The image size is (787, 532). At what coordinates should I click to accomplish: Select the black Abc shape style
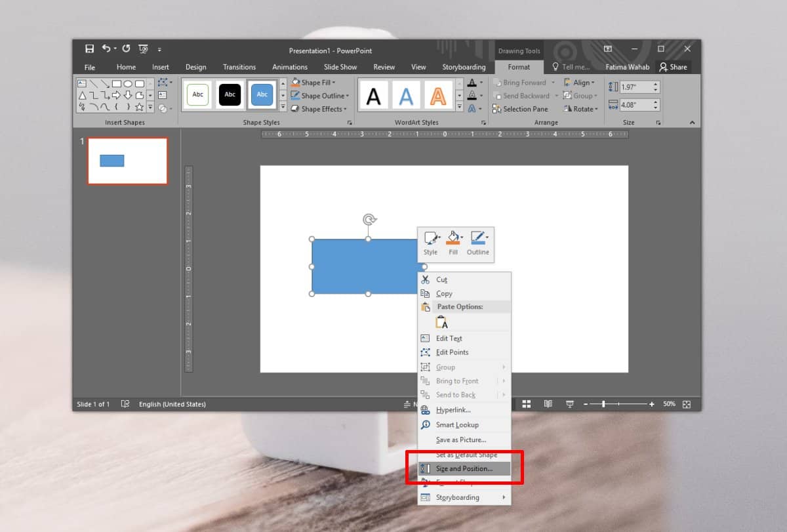coord(230,94)
